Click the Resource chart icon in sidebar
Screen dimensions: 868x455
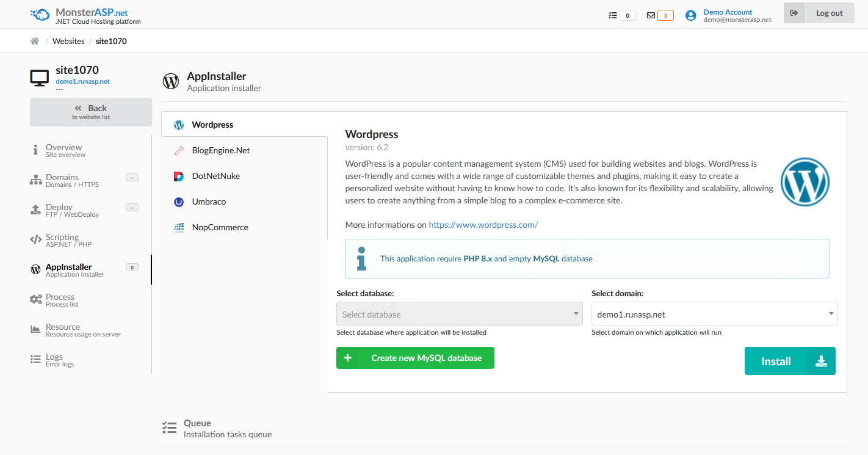[x=35, y=330]
